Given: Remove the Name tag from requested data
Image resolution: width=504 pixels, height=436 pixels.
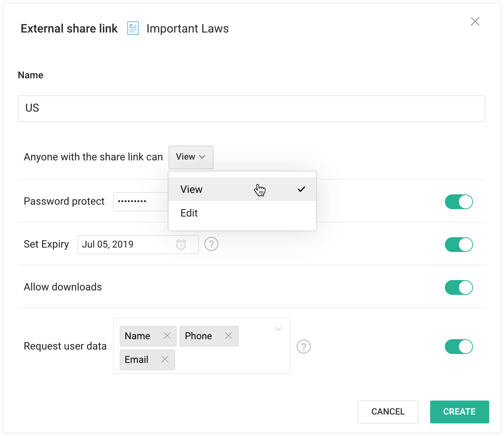Looking at the screenshot, I should (167, 336).
